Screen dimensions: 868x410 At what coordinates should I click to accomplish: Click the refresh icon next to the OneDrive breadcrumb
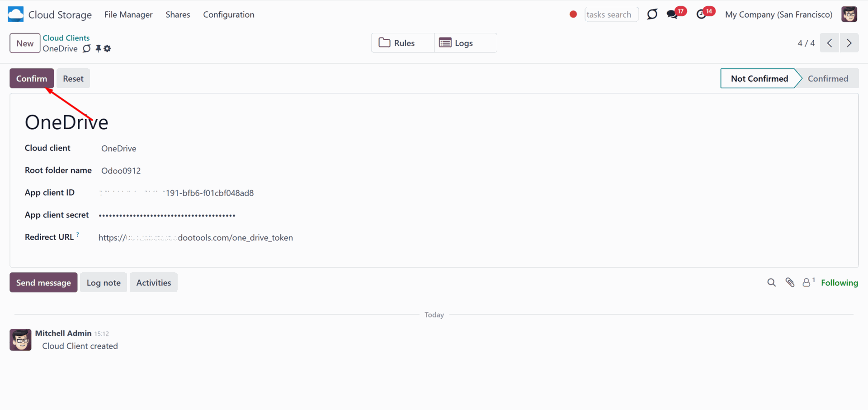click(87, 48)
